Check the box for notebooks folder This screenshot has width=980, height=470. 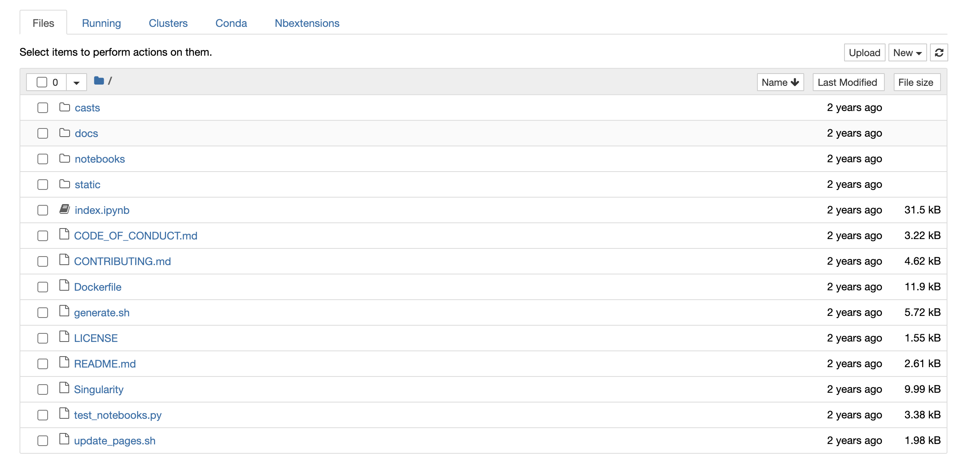pos(43,159)
